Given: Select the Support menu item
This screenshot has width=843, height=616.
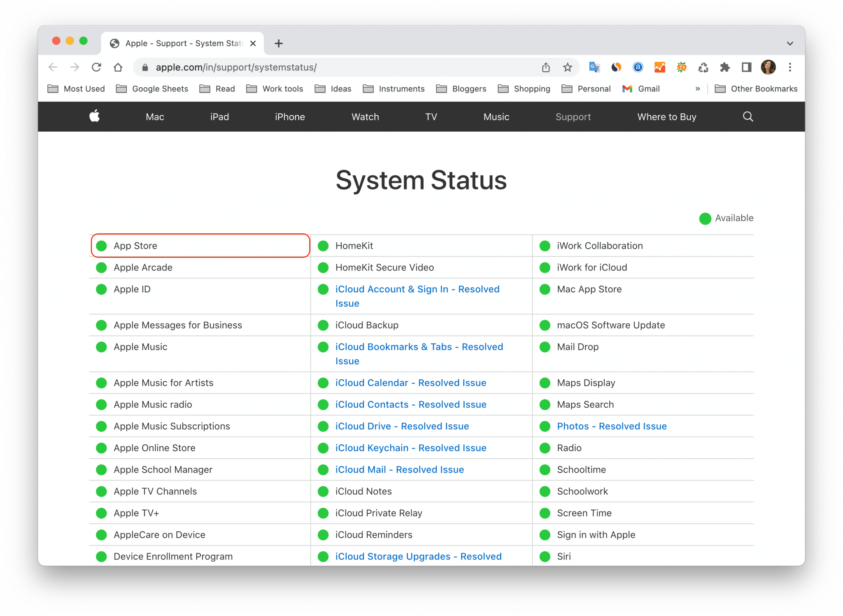Looking at the screenshot, I should pos(573,117).
